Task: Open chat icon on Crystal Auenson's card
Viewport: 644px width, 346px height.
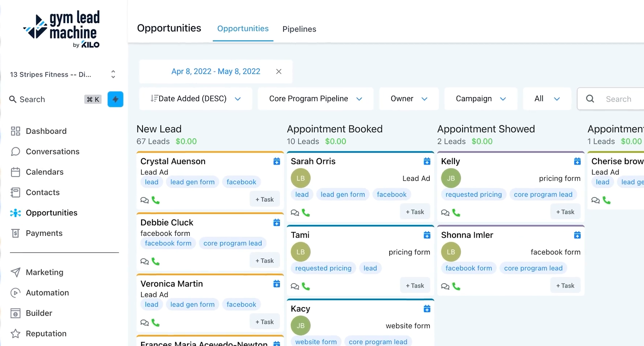Action: click(144, 200)
